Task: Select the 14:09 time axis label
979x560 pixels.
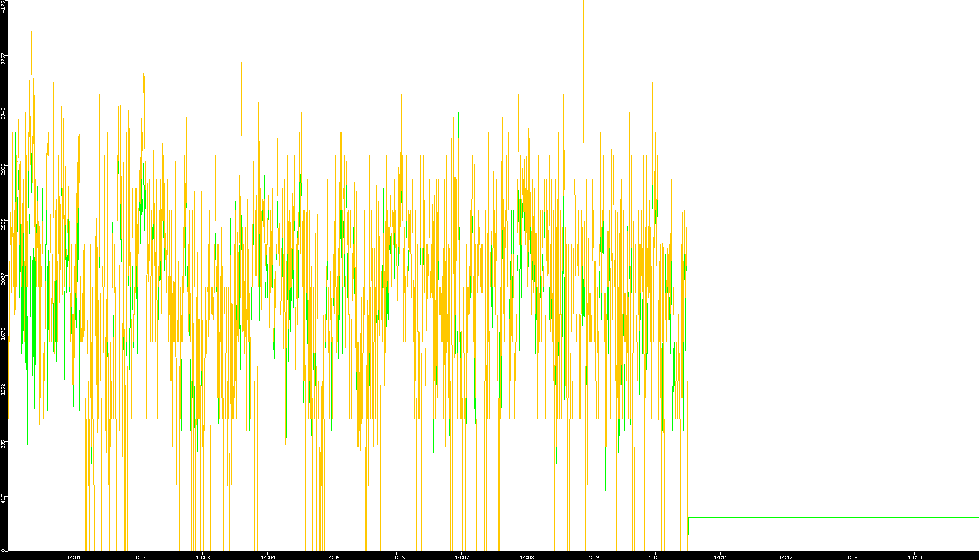Action: (x=591, y=557)
